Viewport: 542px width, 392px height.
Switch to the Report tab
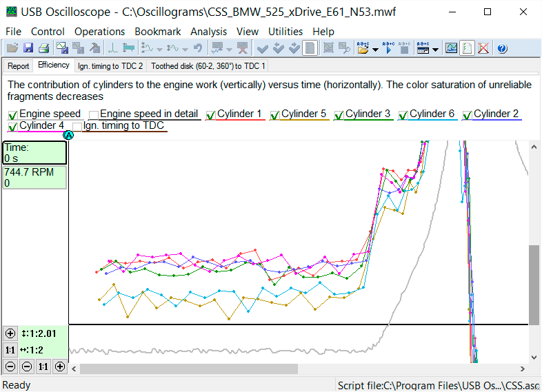(19, 66)
